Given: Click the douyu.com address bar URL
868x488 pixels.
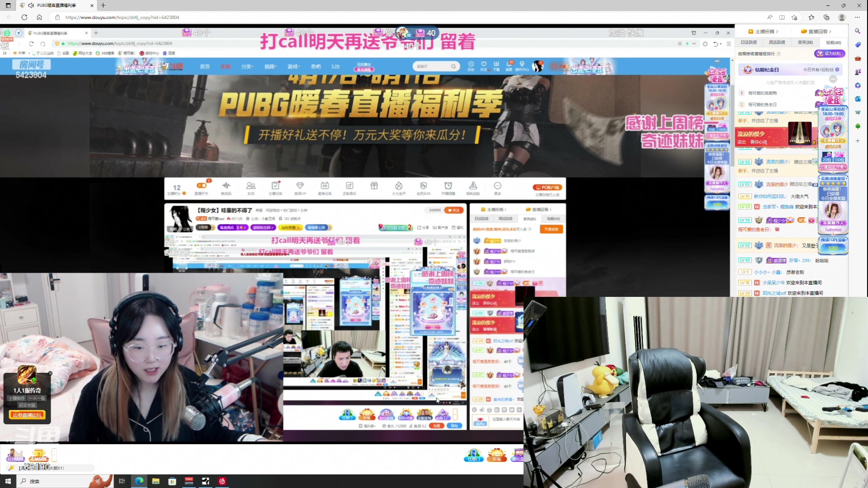Looking at the screenshot, I should [x=122, y=17].
